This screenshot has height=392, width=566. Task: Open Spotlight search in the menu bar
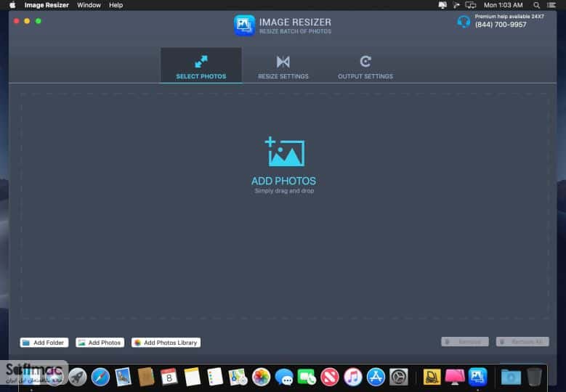[536, 5]
